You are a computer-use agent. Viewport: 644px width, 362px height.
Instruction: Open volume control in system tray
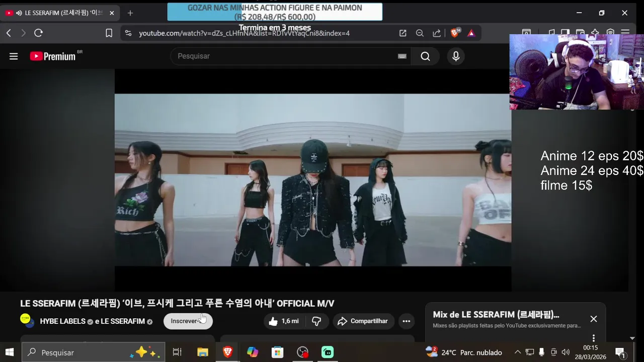pos(566,352)
